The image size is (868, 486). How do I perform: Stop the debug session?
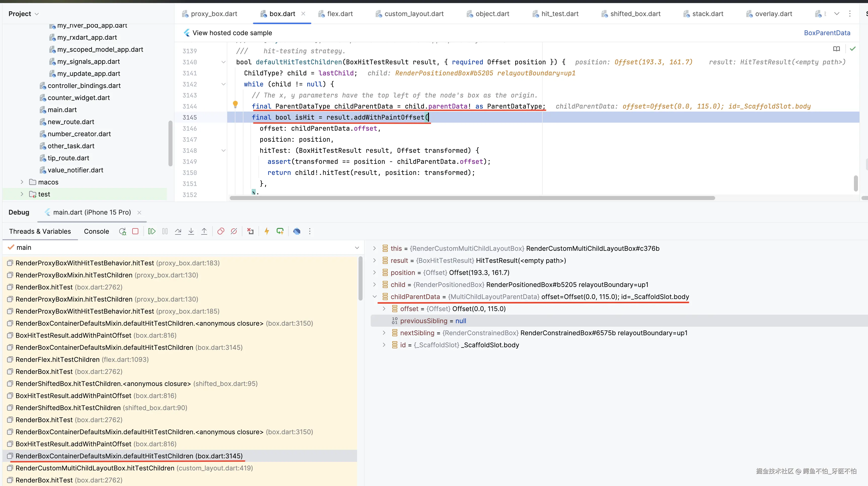[x=136, y=231]
